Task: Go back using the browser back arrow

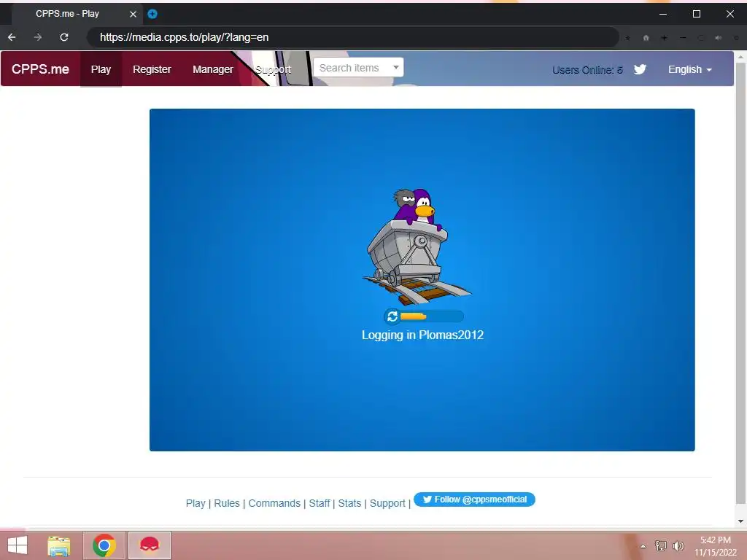Action: click(x=12, y=37)
